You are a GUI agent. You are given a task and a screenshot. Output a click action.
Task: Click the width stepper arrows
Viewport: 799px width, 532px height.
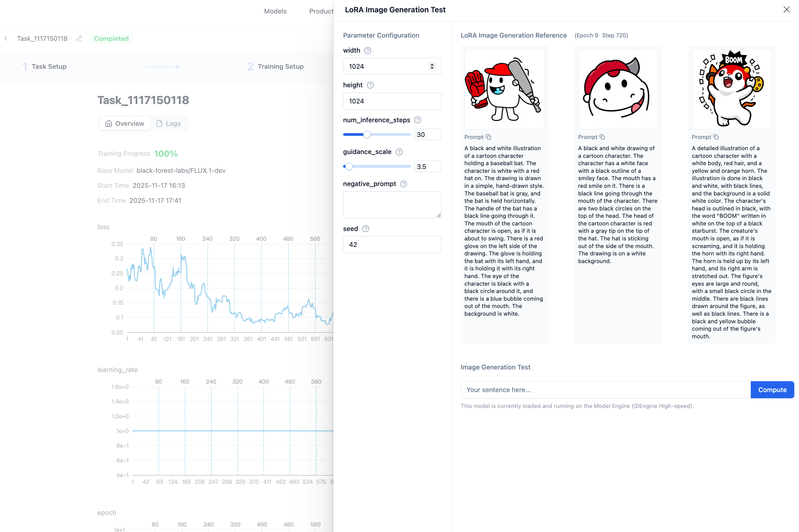pos(432,66)
